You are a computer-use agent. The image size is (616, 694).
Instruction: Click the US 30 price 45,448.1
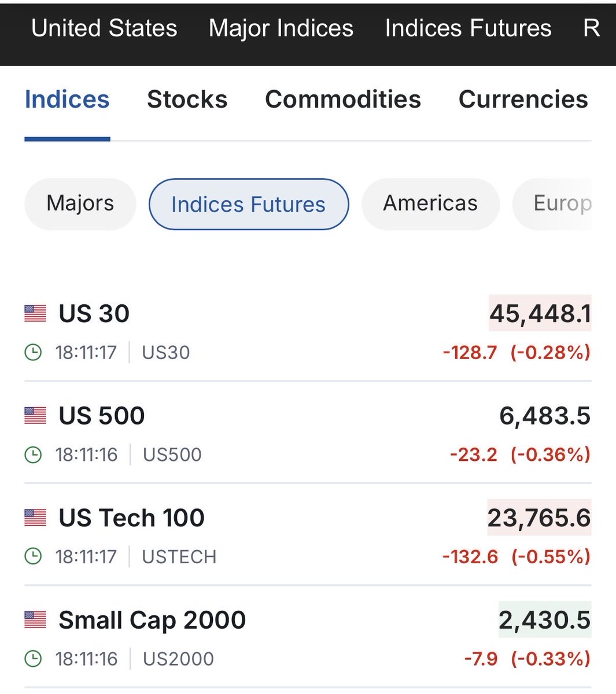(x=540, y=314)
